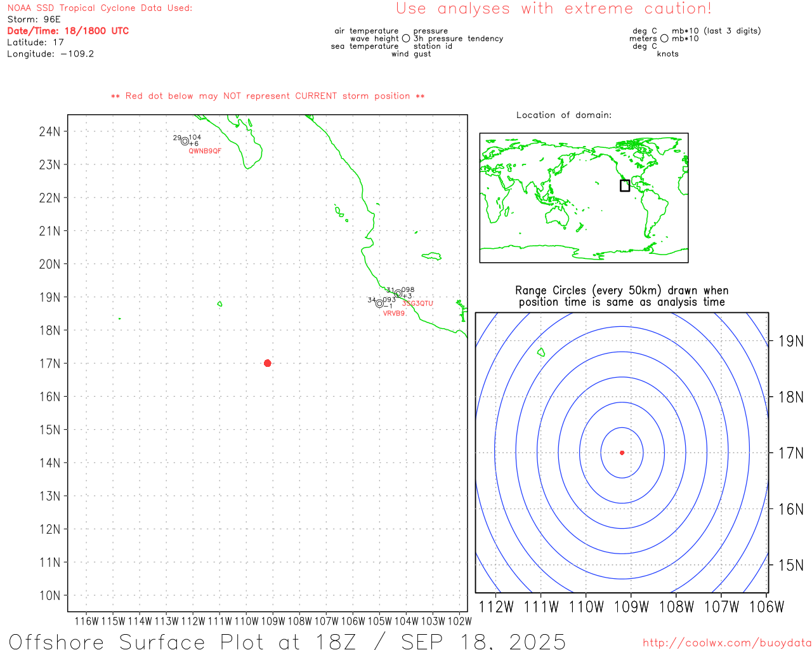This screenshot has width=812, height=650.
Task: Click the world domain overview map
Action: 584,197
